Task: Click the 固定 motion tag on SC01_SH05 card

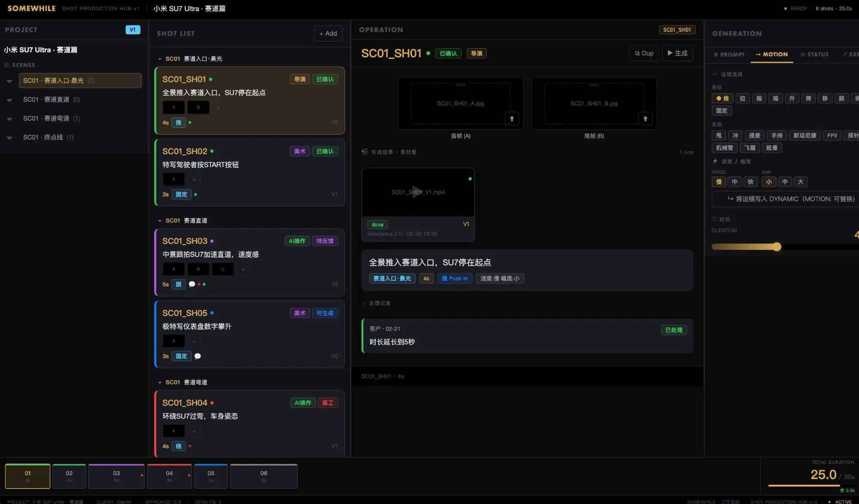Action: point(181,356)
